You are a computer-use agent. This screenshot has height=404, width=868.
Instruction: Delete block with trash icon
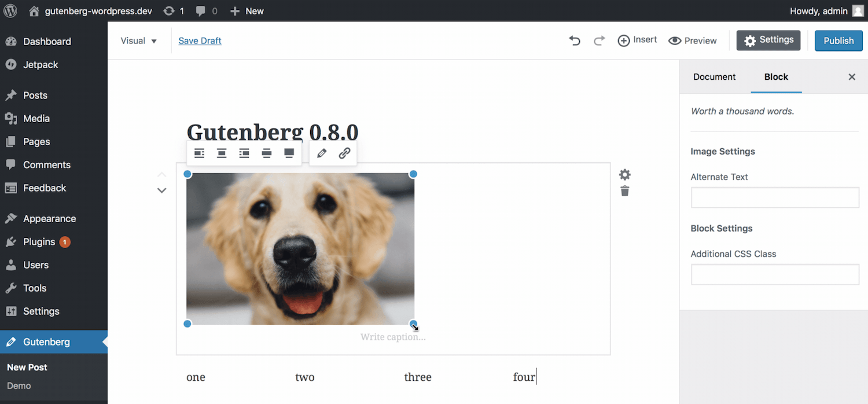coord(625,192)
